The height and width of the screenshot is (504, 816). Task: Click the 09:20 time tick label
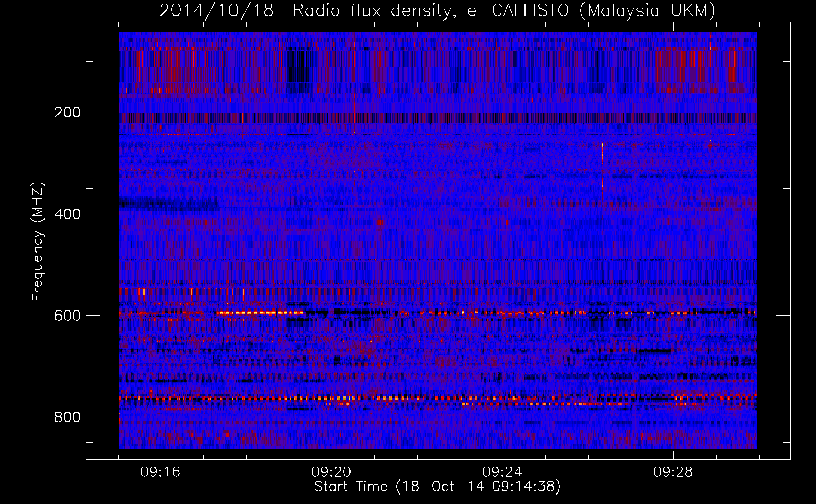point(331,472)
